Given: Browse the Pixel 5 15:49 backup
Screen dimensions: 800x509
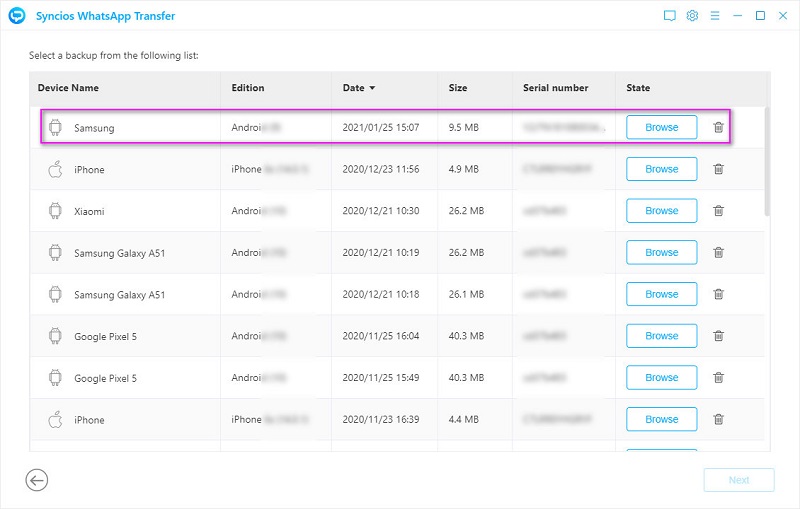Looking at the screenshot, I should [662, 378].
